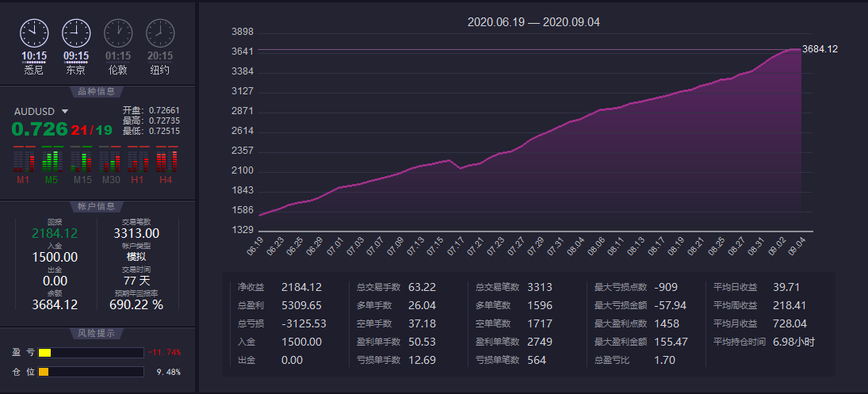Click the 3684.12 balance label on chart
Screen dimensions: 868x394
[x=820, y=49]
